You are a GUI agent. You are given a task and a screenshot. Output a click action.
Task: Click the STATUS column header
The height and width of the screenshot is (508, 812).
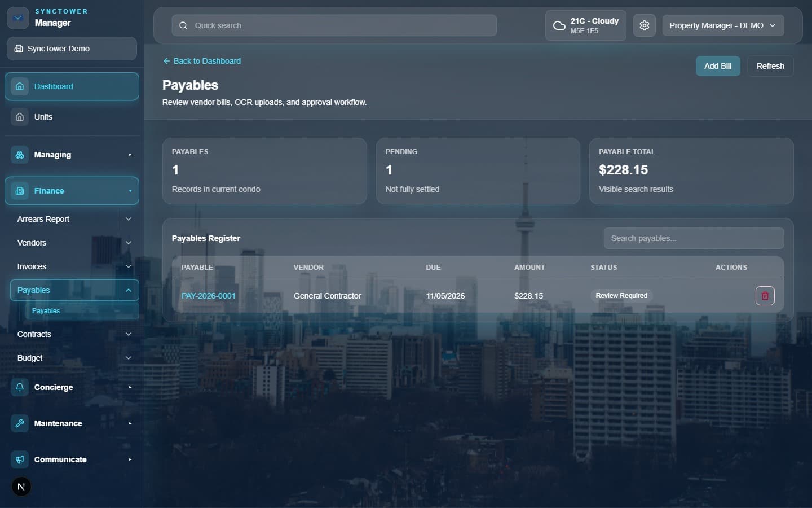point(604,268)
